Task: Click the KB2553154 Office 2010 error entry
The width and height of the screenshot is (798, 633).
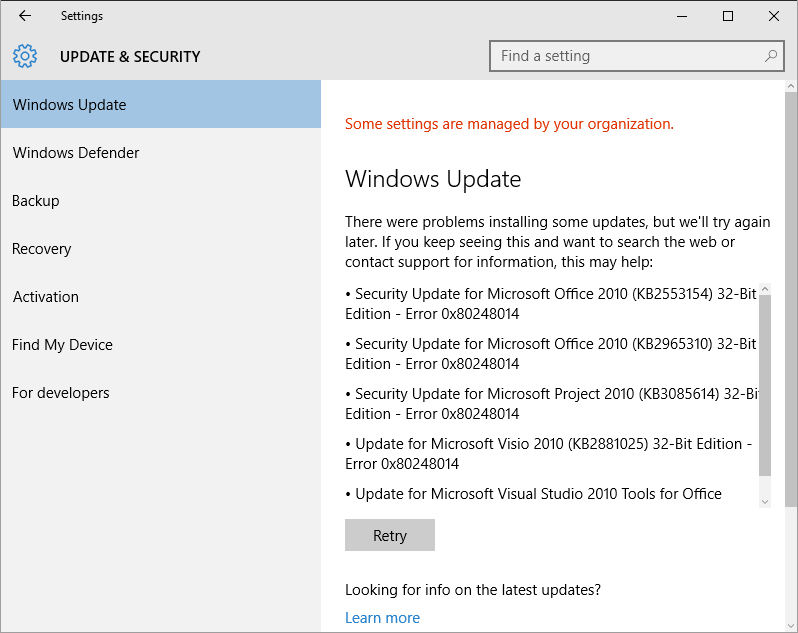Action: (x=551, y=304)
